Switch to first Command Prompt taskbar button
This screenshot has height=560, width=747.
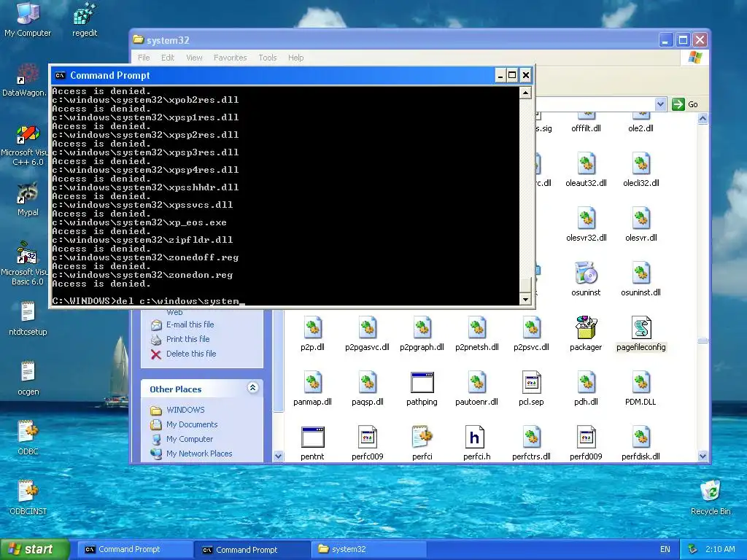[x=134, y=550]
